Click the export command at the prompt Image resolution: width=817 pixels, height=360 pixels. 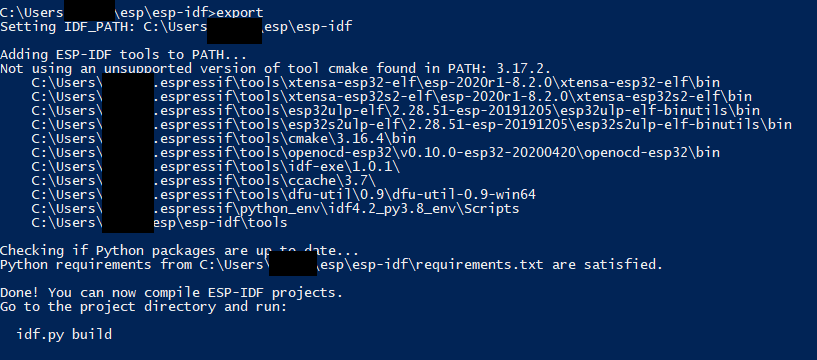[x=239, y=13]
